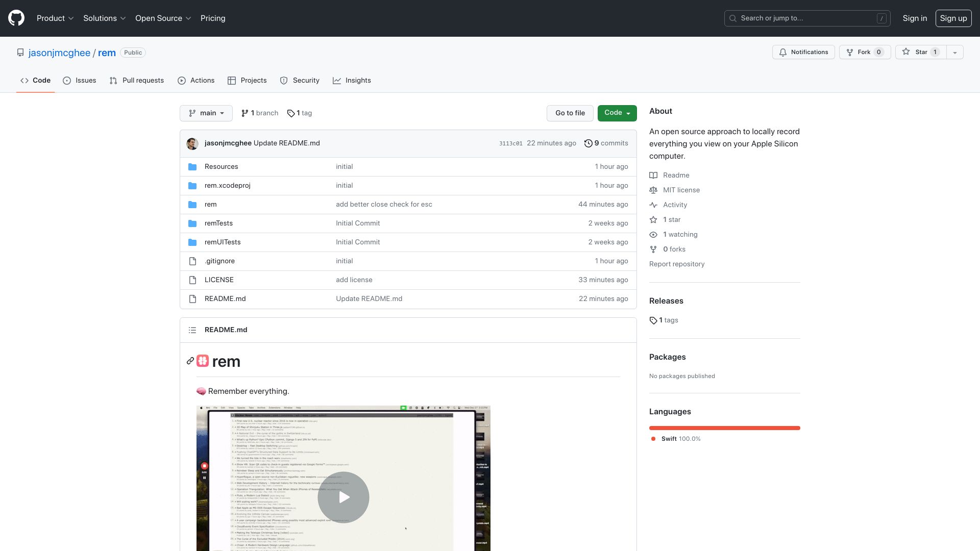Open the star list dropdown arrow
Screen dimensions: 980x551
pyautogui.click(x=955, y=52)
